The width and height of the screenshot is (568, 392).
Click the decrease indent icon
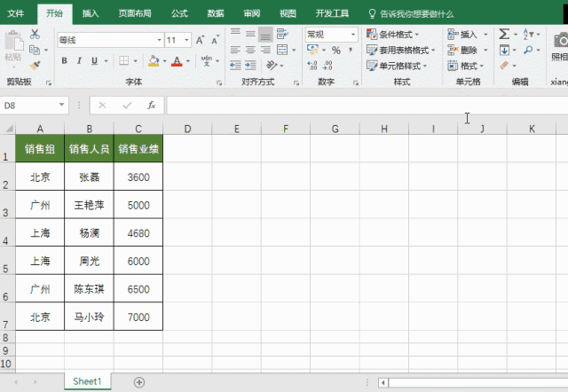point(235,65)
